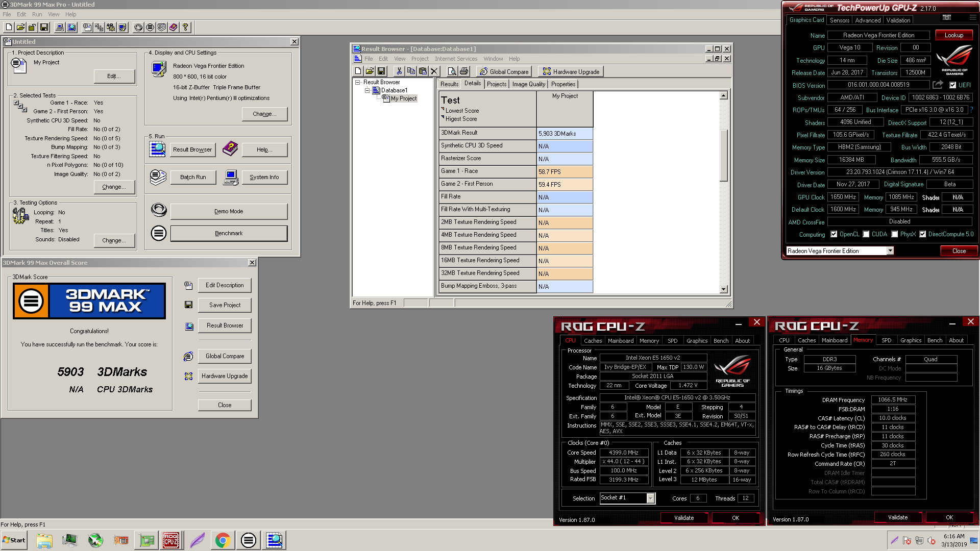980x551 pixels.
Task: Click the Start button
Action: [x=14, y=540]
